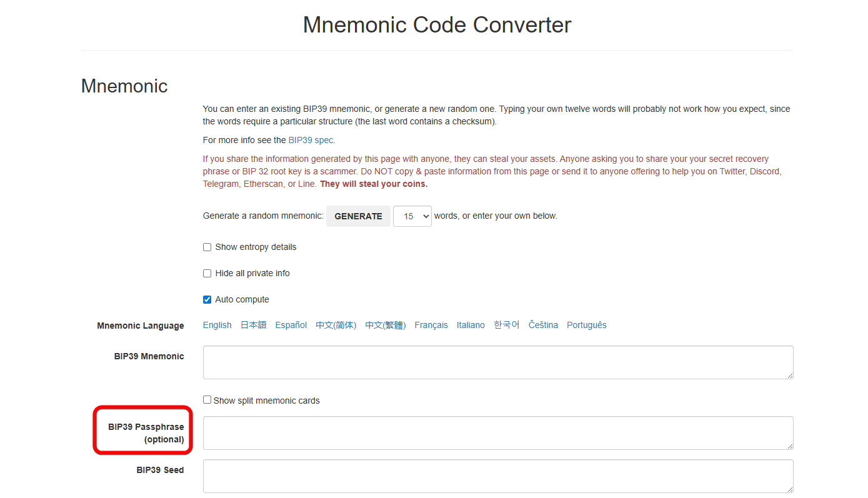Open the 15 words count dropdown

(412, 216)
